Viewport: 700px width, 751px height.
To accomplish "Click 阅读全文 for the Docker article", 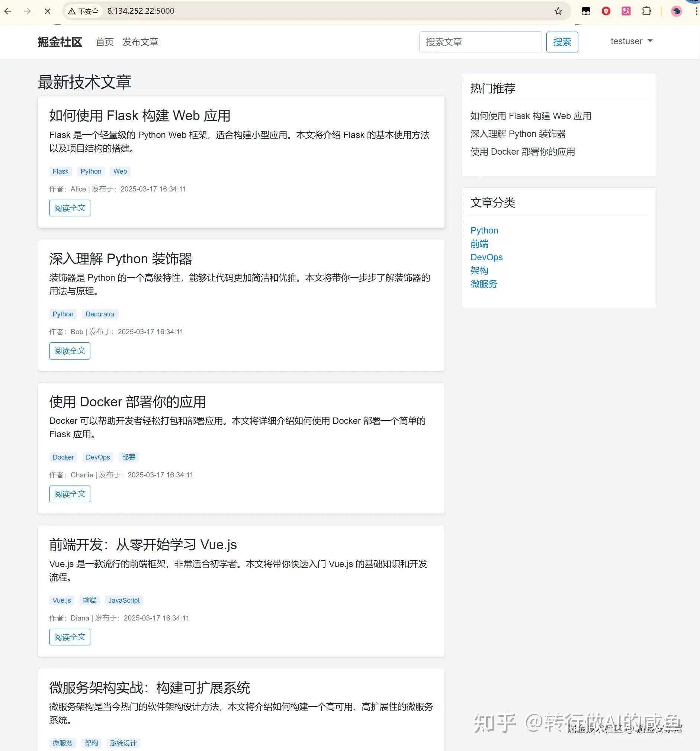I will pos(70,494).
